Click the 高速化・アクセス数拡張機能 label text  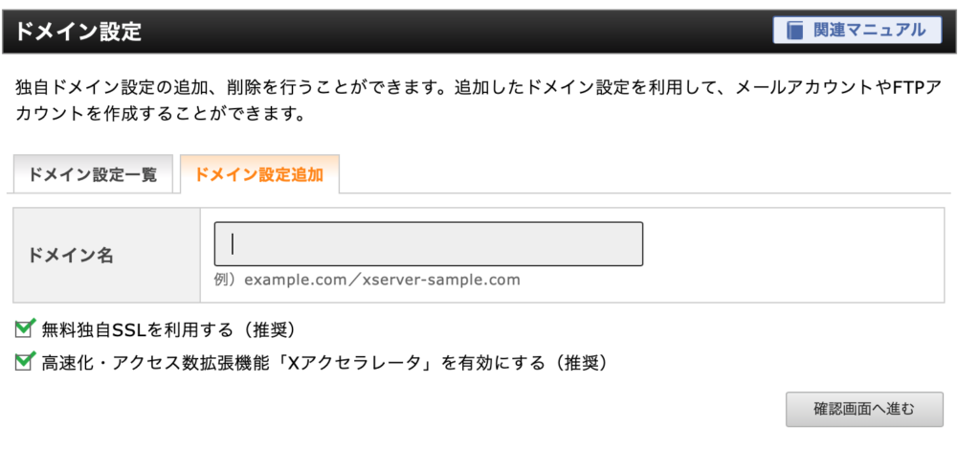click(160, 362)
